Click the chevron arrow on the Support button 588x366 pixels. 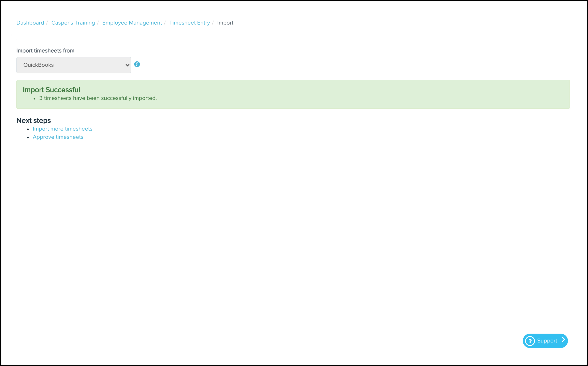(x=563, y=340)
